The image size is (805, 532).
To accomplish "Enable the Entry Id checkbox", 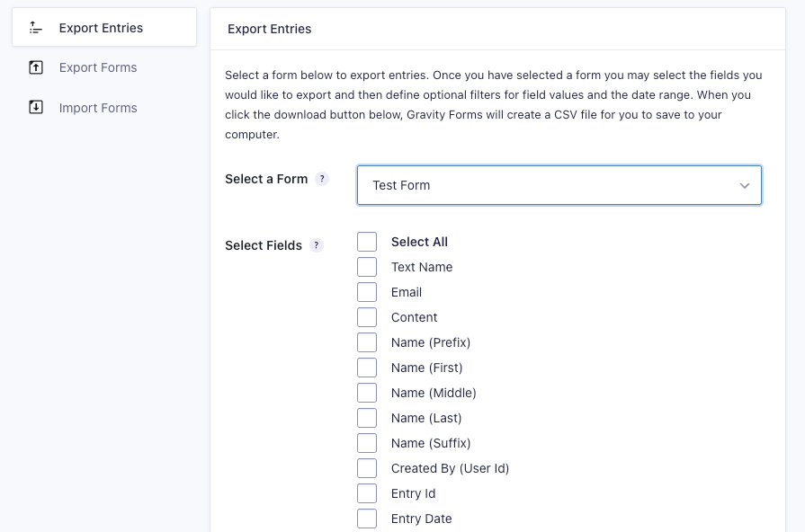I will [367, 492].
